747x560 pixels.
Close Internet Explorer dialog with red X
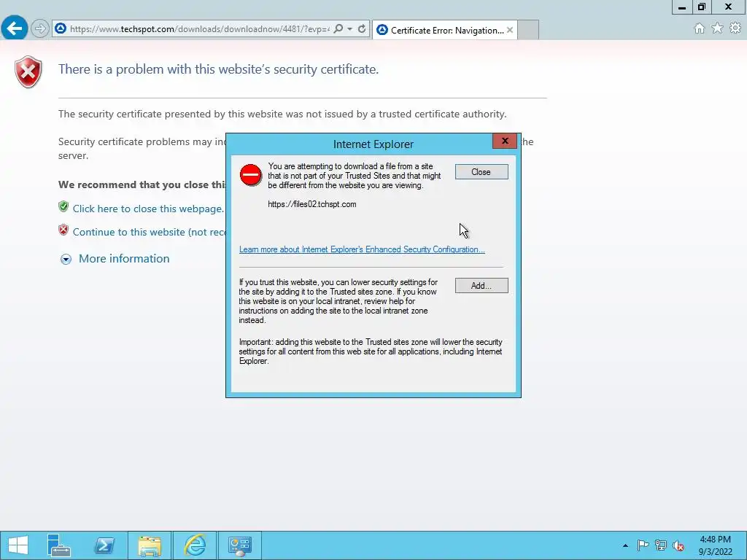505,141
